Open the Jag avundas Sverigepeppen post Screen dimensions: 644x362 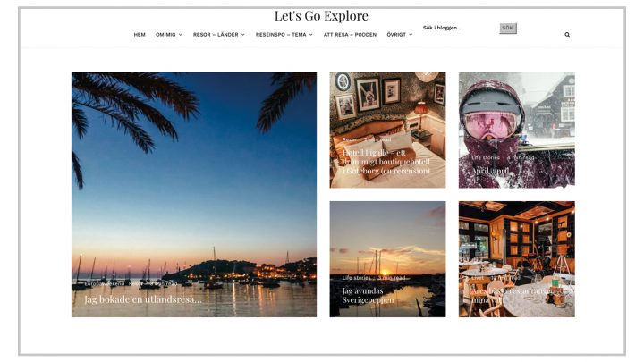[368, 296]
